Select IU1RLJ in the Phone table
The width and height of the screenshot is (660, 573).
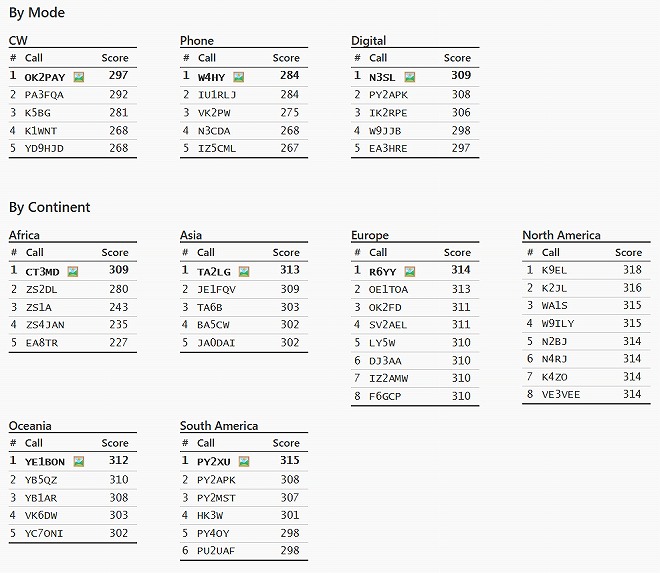pyautogui.click(x=217, y=95)
